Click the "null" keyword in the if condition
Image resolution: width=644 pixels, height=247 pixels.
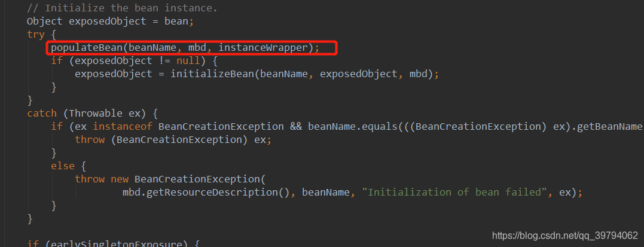(188, 61)
